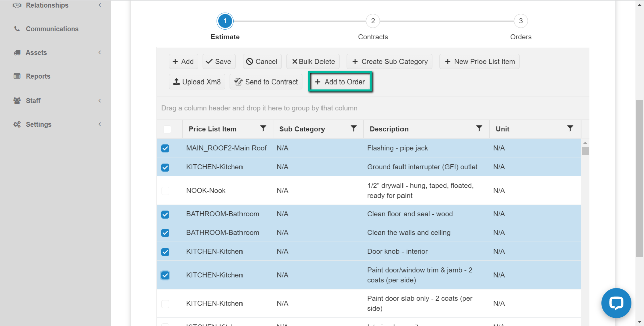Open the Sub Category column filter icon
Viewport: 644px width, 326px height.
353,129
